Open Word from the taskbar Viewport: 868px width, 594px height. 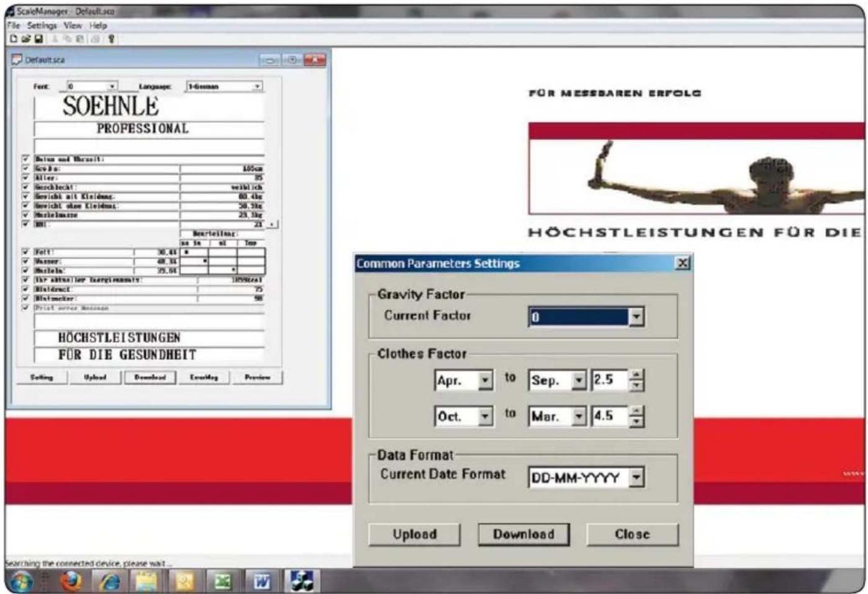(x=262, y=582)
